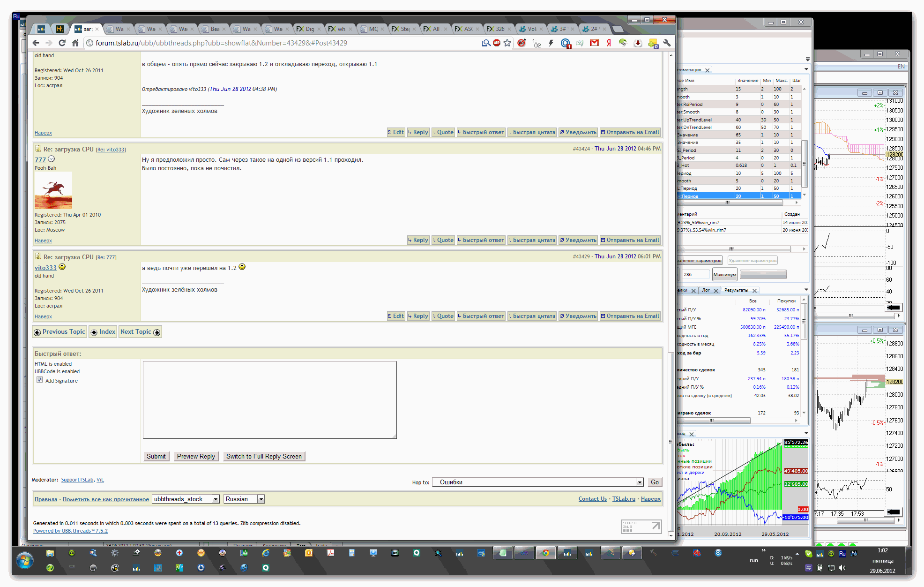Image resolution: width=924 pixels, height=587 pixels.
Task: Open Windows Start menu orb
Action: [24, 560]
